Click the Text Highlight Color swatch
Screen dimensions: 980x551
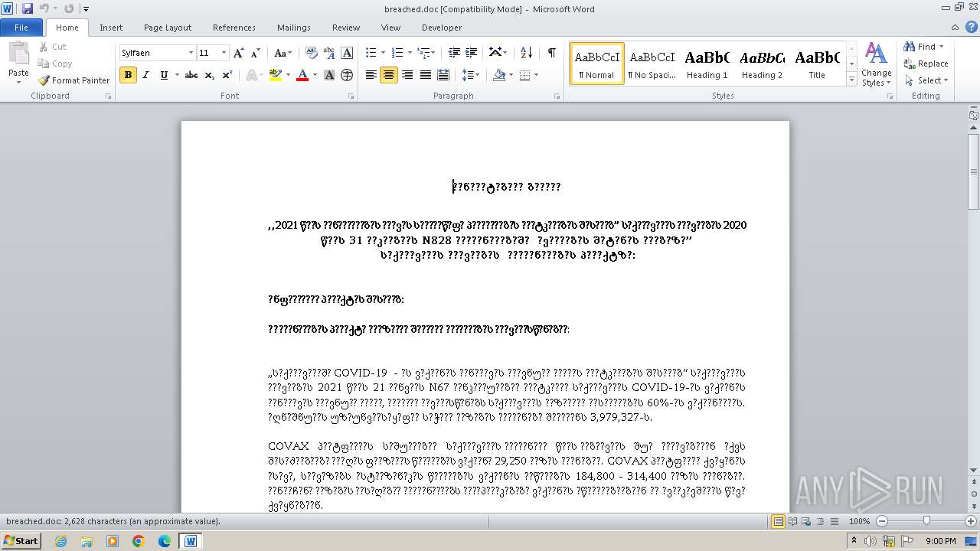tap(275, 75)
